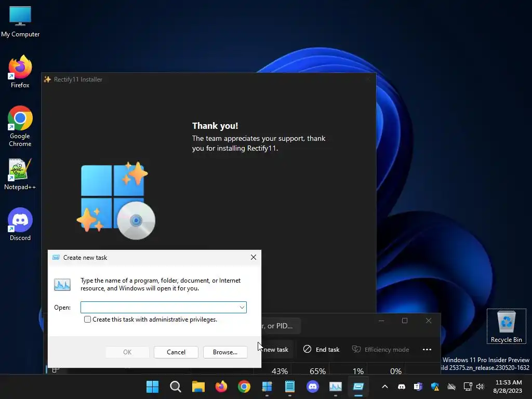
Task: Minimize the Task Manager window
Action: pos(381,321)
